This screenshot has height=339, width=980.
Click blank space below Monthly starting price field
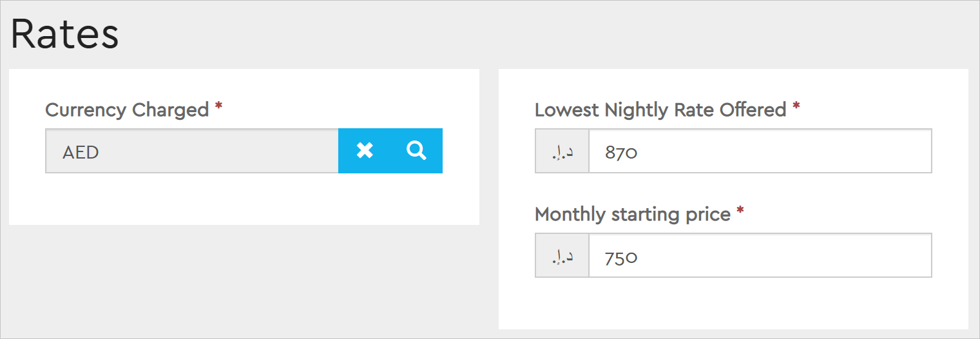point(733,303)
